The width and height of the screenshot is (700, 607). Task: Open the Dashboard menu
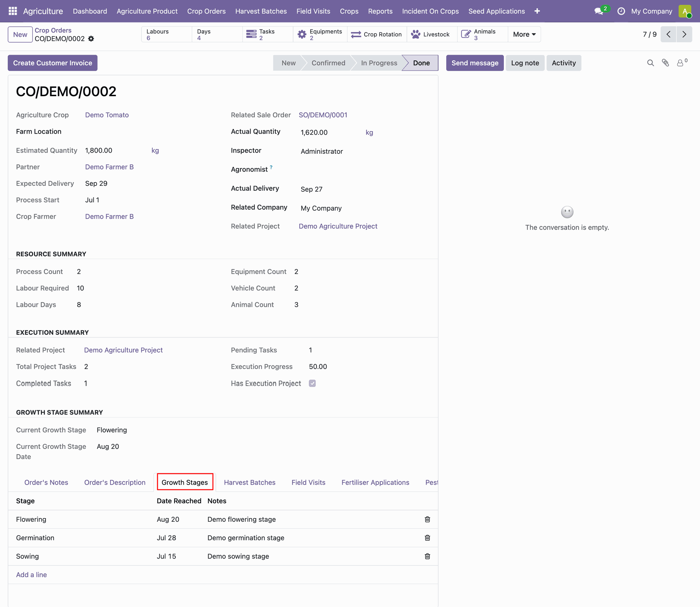coord(90,11)
